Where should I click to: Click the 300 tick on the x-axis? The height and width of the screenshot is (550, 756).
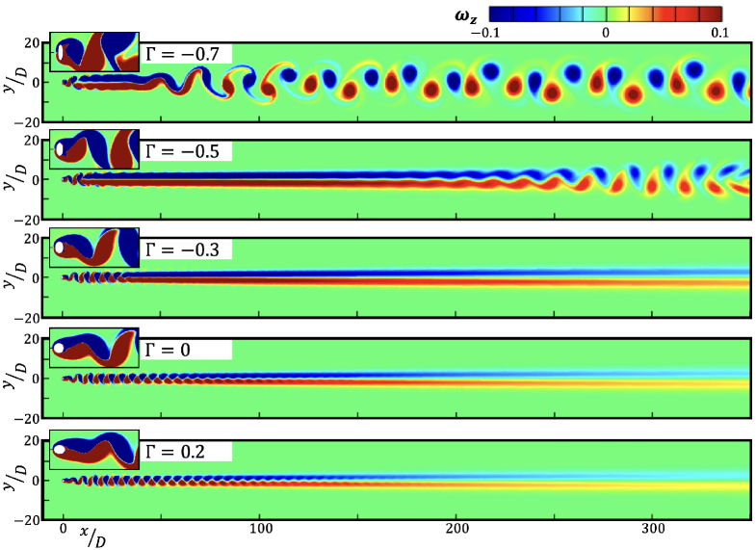point(653,529)
